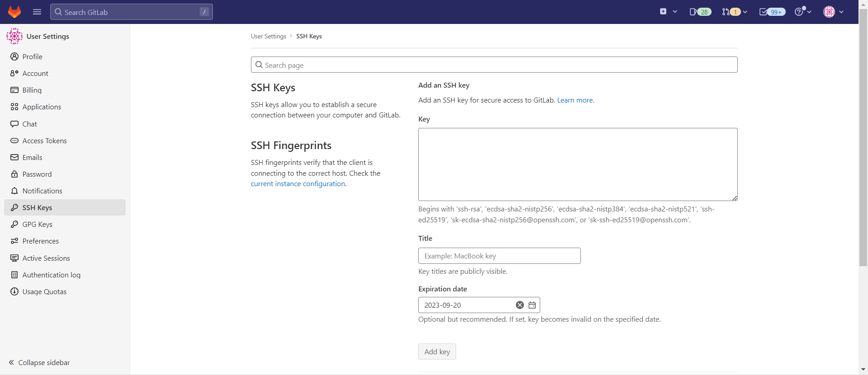Open Chat settings in sidebar
The height and width of the screenshot is (375, 868).
click(x=65, y=124)
